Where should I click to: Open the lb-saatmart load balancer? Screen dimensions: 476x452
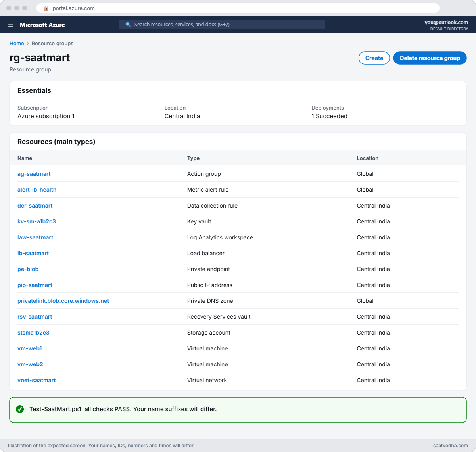33,253
